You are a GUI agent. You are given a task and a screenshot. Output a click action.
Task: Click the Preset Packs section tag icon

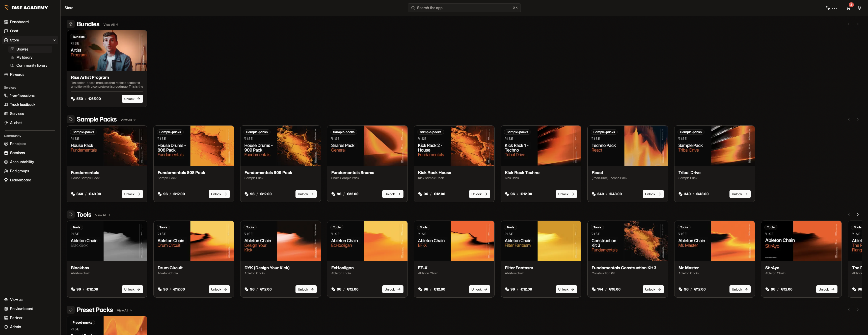[70, 310]
